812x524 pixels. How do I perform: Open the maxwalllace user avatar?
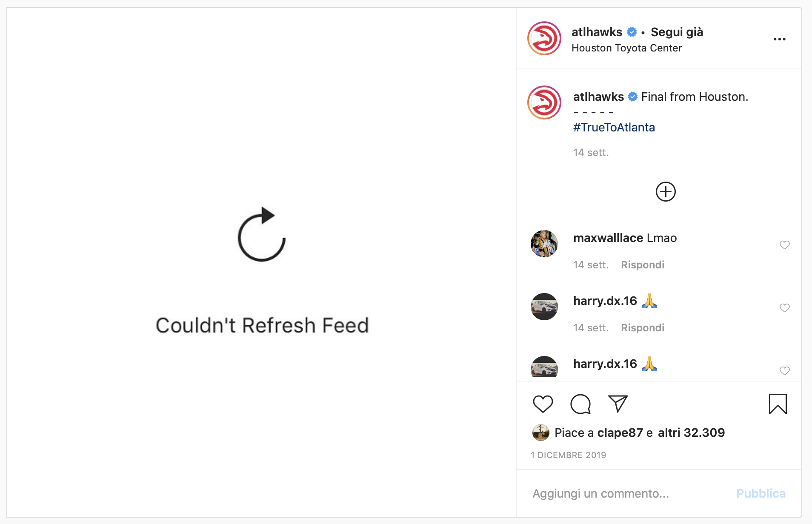tap(544, 244)
